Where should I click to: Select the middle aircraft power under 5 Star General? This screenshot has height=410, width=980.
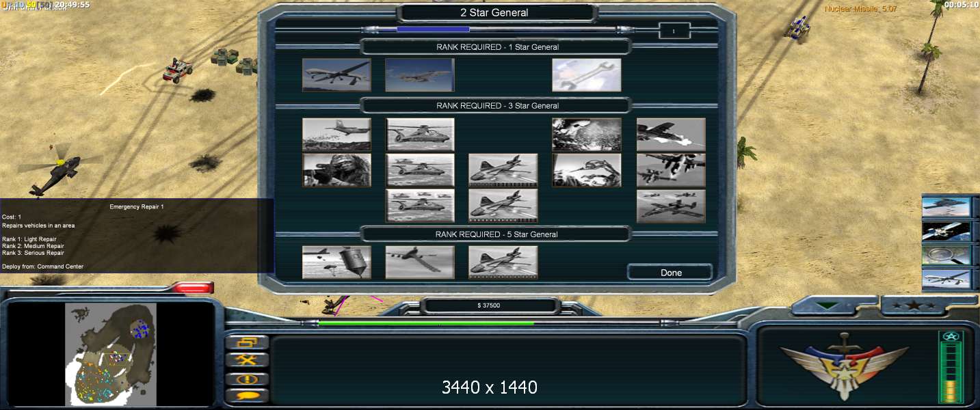(x=420, y=262)
